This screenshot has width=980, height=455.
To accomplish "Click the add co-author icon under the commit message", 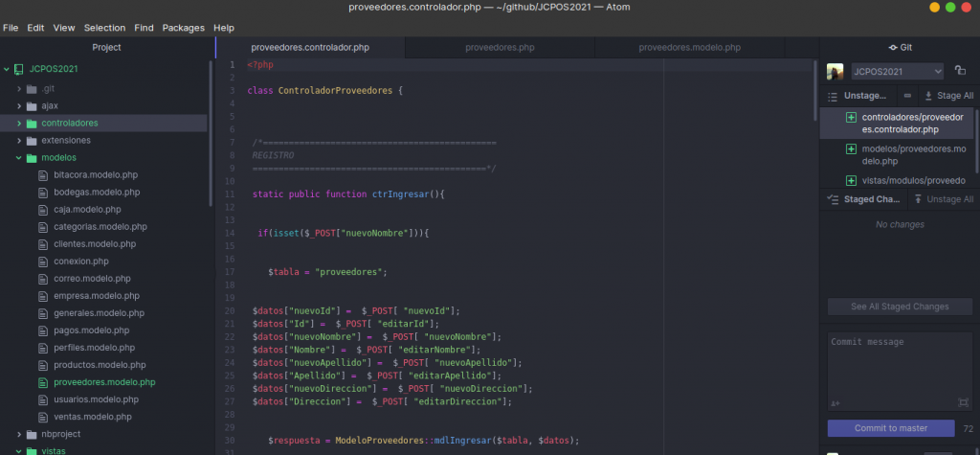I will (835, 403).
